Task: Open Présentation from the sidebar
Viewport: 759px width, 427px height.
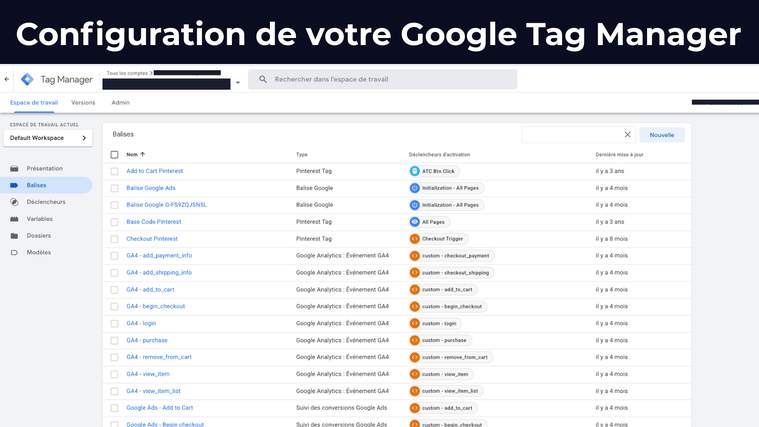Action: click(x=44, y=168)
